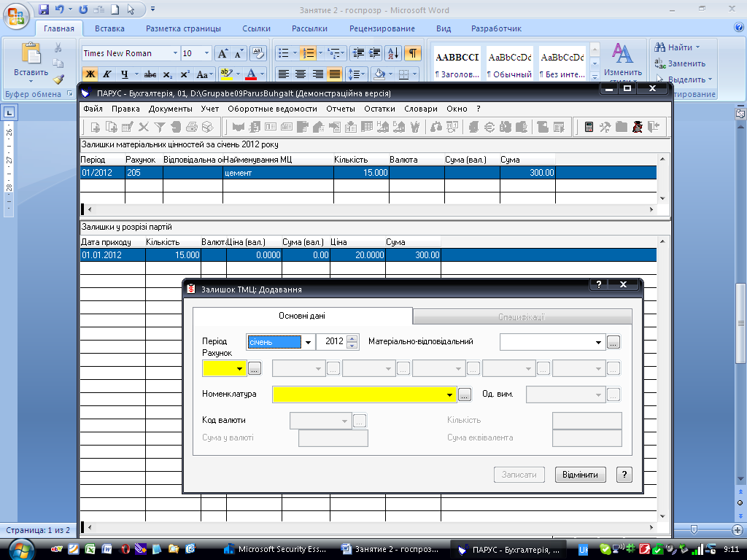Click the exit door icon in PARUS toolbar
The image size is (747, 560).
pos(654,127)
